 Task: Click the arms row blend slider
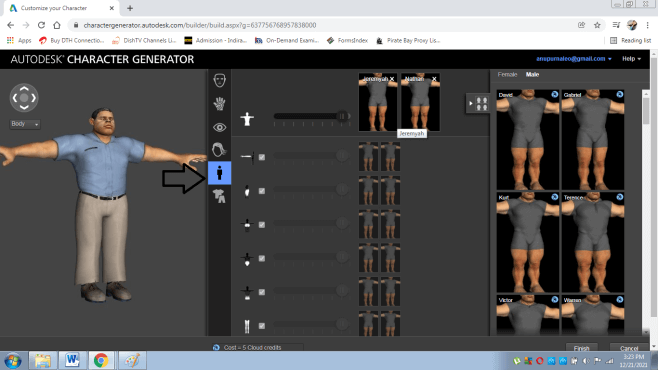point(311,156)
